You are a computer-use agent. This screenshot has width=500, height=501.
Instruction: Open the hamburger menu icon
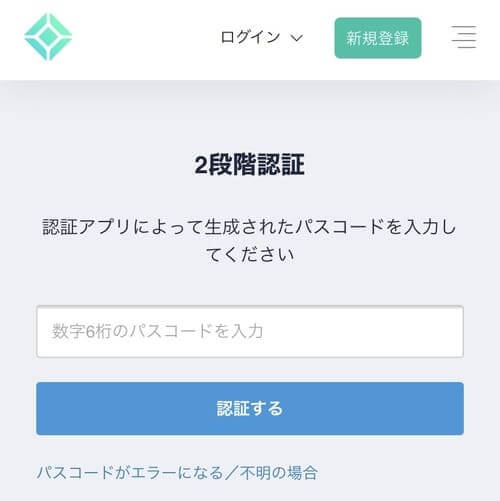pyautogui.click(x=464, y=37)
